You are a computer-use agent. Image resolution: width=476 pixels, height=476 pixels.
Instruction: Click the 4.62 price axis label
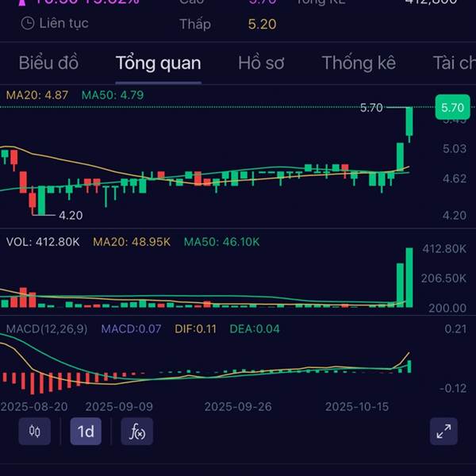pos(455,178)
